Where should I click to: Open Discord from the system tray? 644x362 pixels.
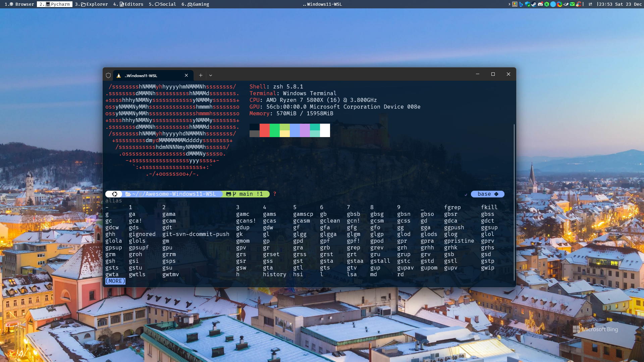[540, 4]
